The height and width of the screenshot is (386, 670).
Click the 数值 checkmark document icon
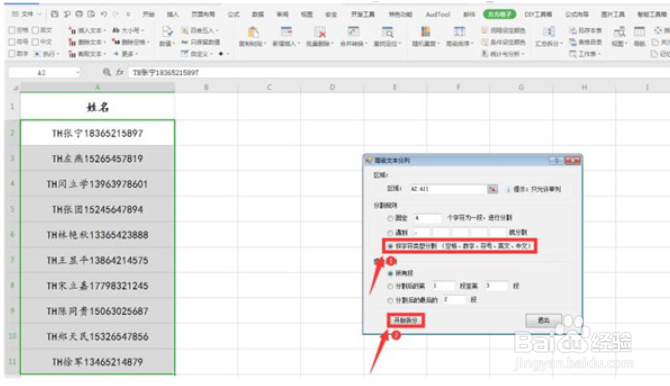pyautogui.click(x=167, y=32)
